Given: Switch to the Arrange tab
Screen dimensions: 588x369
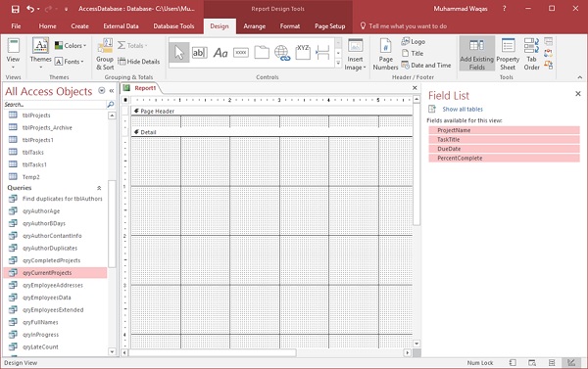Looking at the screenshot, I should (x=254, y=26).
